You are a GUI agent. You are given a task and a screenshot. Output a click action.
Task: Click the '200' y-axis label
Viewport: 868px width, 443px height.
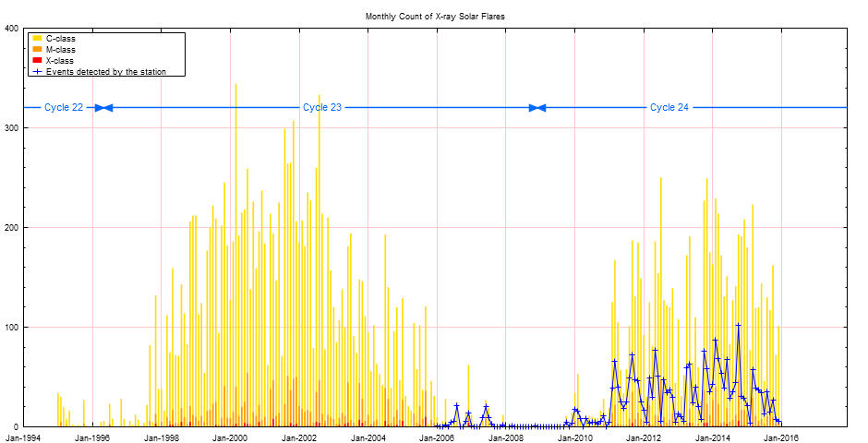point(12,228)
